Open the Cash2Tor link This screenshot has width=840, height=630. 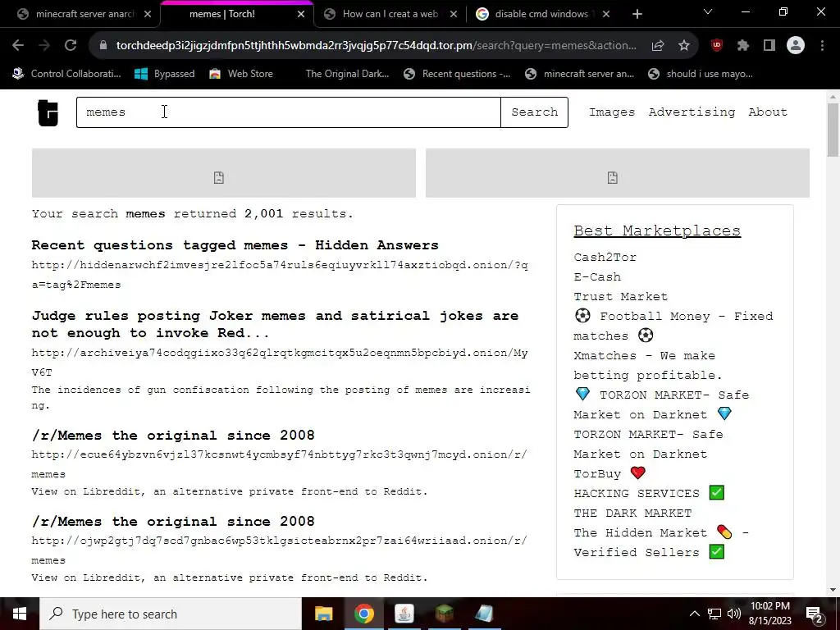click(x=605, y=257)
